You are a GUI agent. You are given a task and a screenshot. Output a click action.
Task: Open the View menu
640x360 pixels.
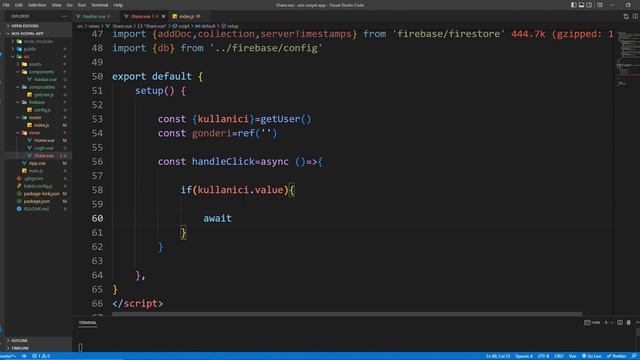click(x=56, y=5)
